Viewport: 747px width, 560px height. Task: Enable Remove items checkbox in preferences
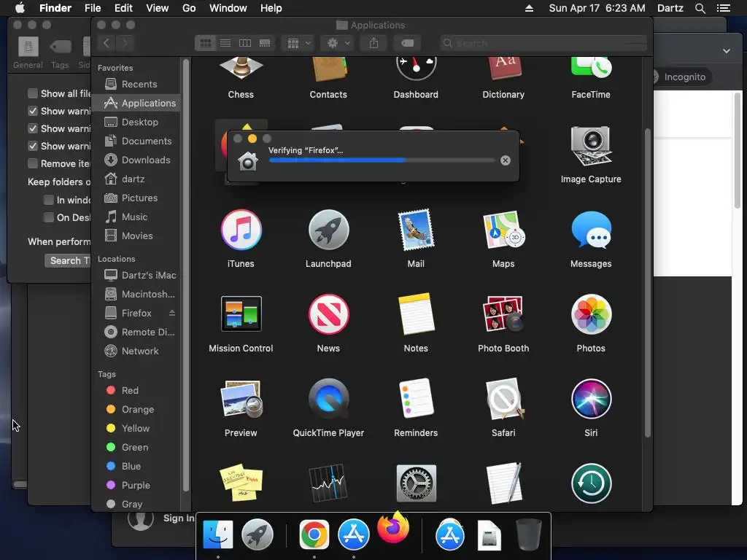(x=33, y=164)
